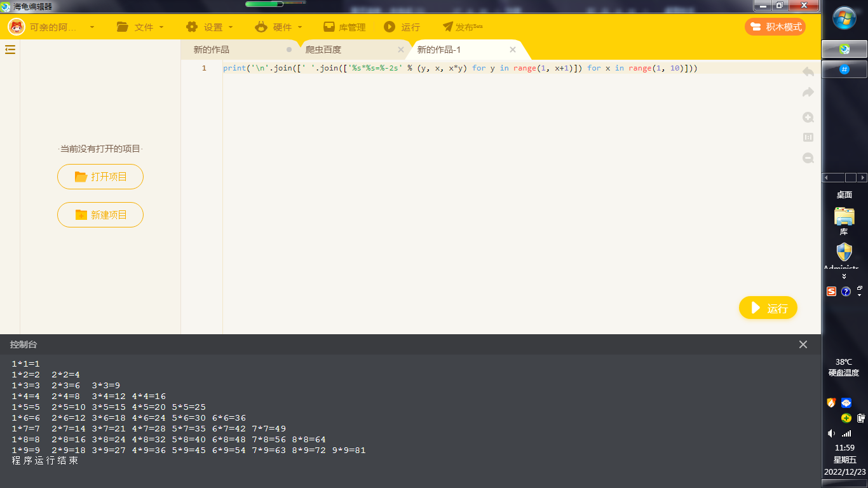Screen dimensions: 868x488
Task: Open the 可亲的阿… user account dropdown
Action: 52,27
